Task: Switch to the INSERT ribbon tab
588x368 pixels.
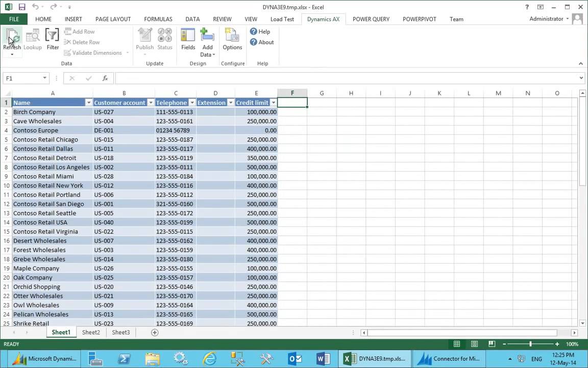Action: click(73, 19)
